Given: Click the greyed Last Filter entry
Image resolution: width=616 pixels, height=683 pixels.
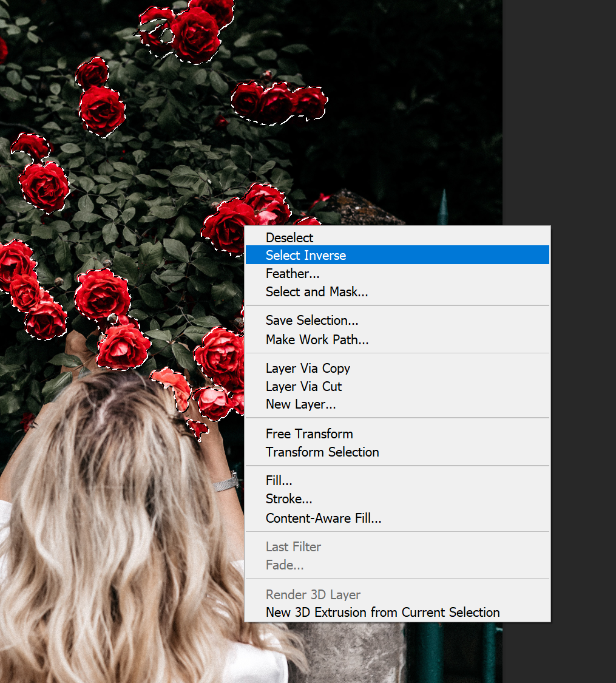Looking at the screenshot, I should click(397, 546).
